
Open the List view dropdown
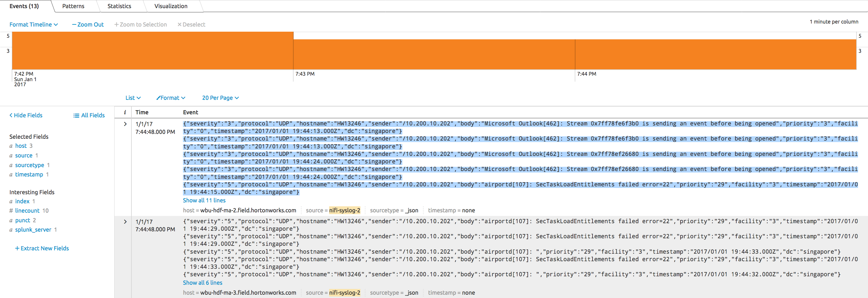[x=133, y=98]
